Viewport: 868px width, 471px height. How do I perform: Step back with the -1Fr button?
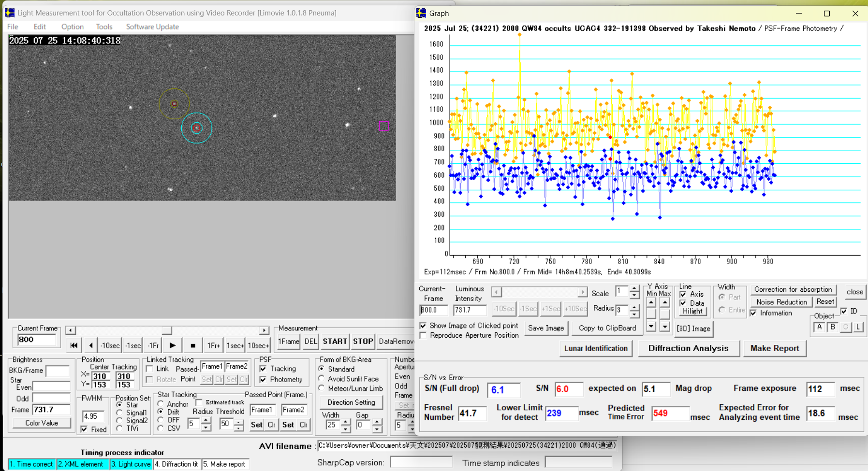[x=153, y=345]
